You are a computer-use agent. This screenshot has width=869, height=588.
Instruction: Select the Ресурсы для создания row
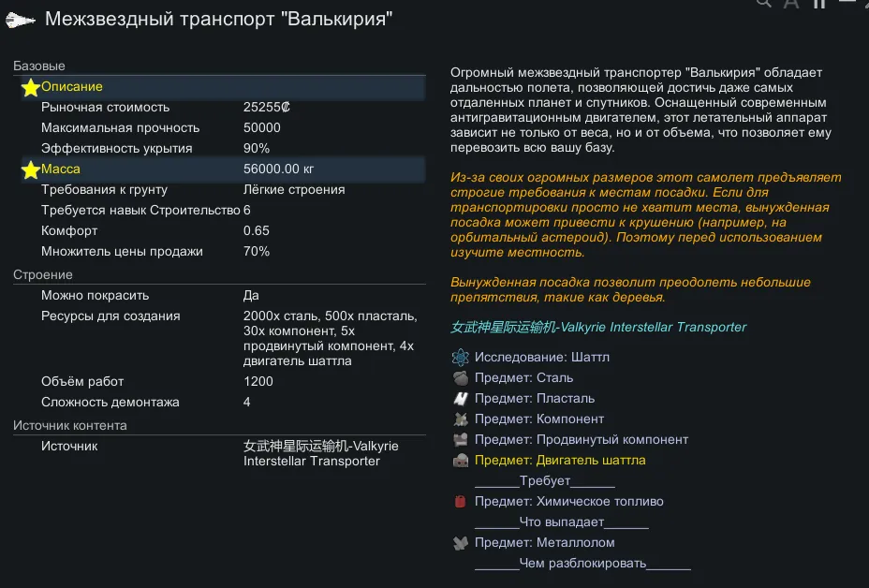pyautogui.click(x=219, y=316)
